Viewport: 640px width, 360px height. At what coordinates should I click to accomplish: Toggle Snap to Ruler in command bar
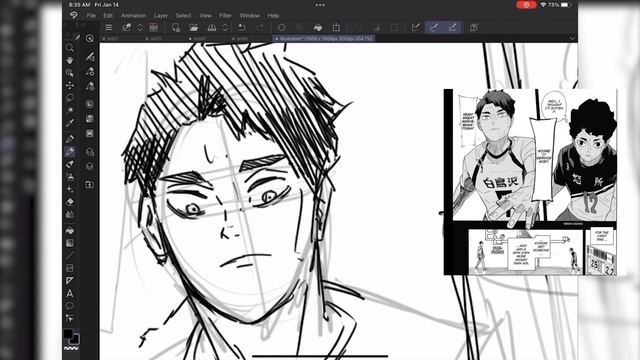click(416, 27)
